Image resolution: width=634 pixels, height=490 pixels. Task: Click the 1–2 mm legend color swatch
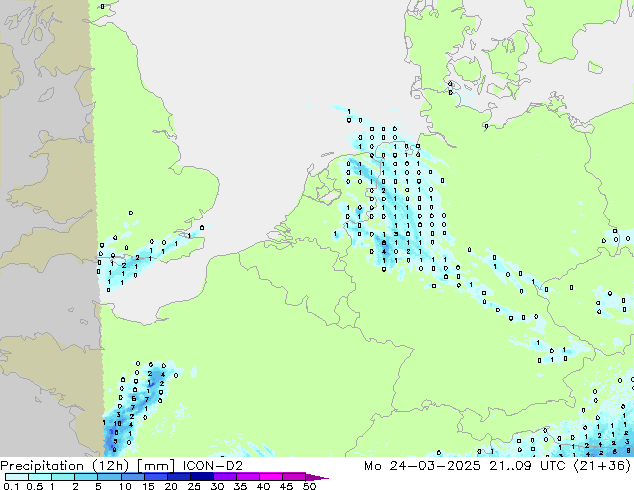click(x=63, y=477)
